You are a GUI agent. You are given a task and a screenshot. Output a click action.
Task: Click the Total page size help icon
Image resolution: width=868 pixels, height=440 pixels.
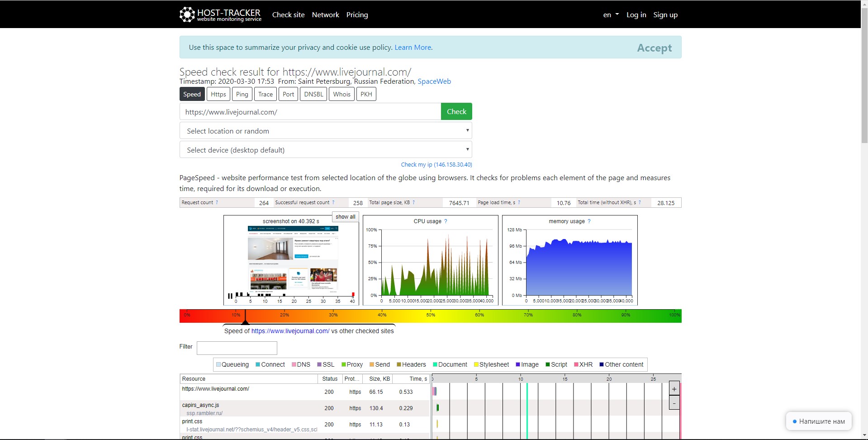[413, 202]
